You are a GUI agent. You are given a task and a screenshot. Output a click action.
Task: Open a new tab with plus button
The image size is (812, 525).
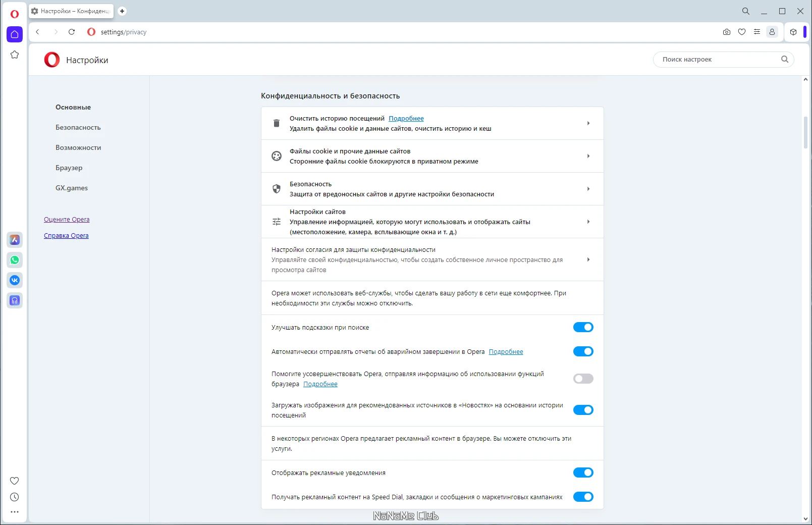coord(122,11)
